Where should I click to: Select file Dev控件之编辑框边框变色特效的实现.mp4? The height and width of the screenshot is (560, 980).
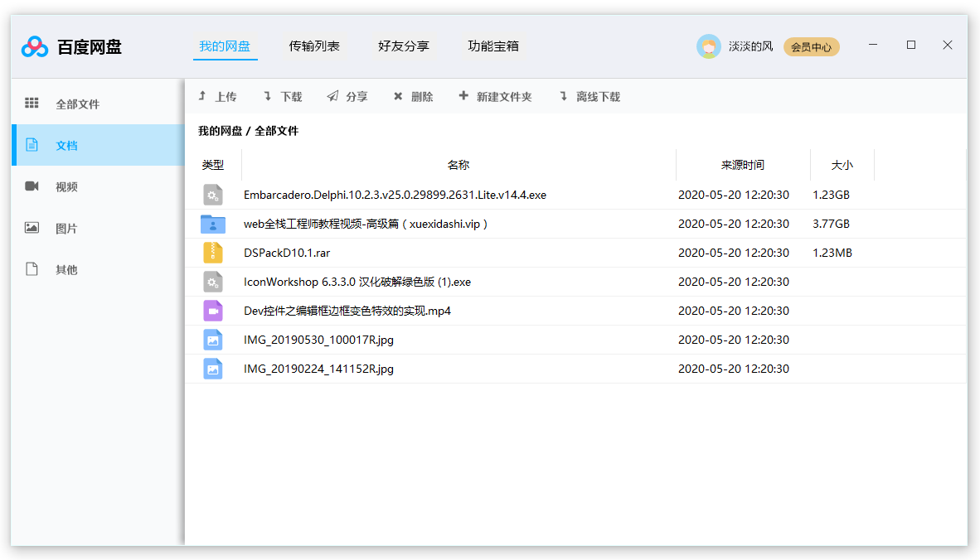click(347, 311)
